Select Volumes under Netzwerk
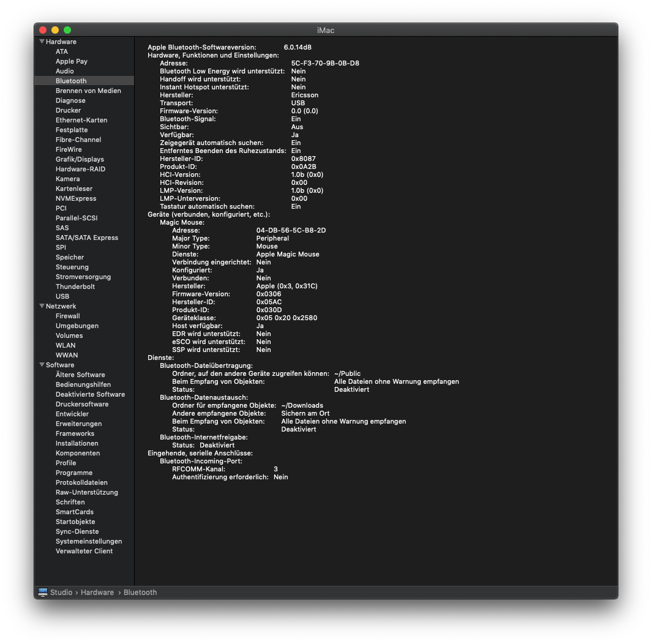The image size is (652, 644). pyautogui.click(x=69, y=335)
